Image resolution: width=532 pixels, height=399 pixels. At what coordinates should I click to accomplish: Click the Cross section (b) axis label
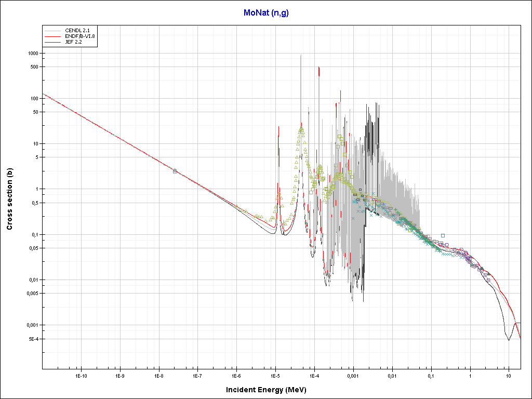(x=9, y=199)
